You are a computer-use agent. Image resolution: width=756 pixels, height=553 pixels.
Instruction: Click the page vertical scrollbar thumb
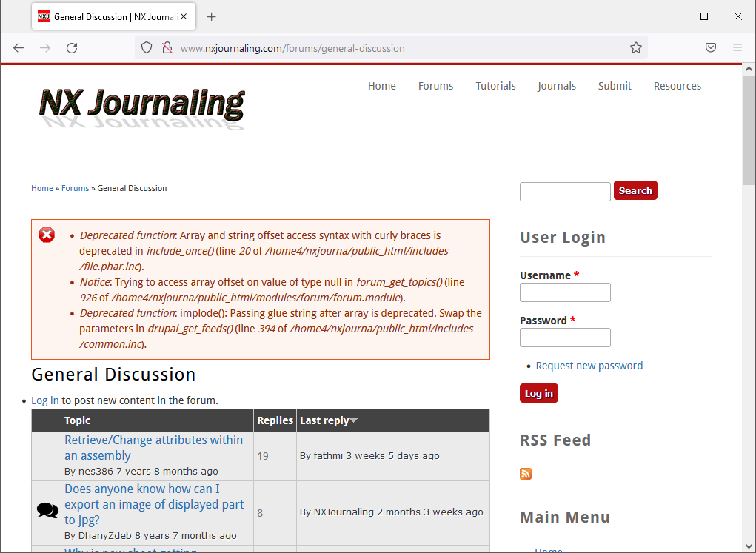pos(749,130)
